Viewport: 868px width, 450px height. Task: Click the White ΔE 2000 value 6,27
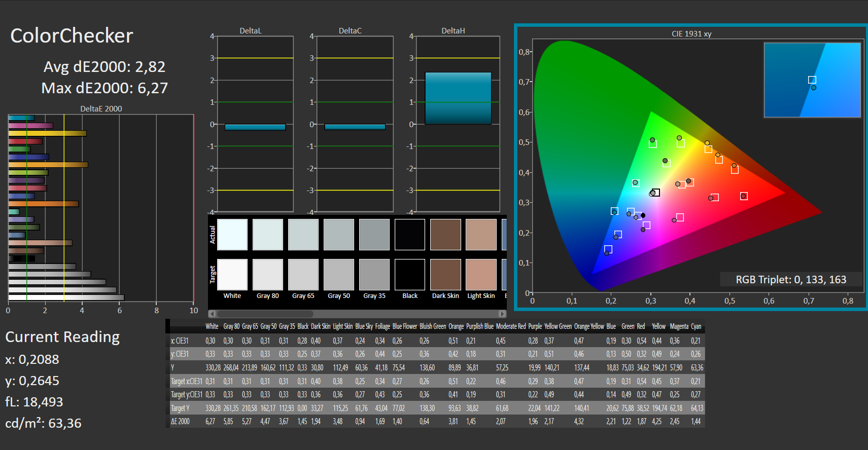[210, 422]
